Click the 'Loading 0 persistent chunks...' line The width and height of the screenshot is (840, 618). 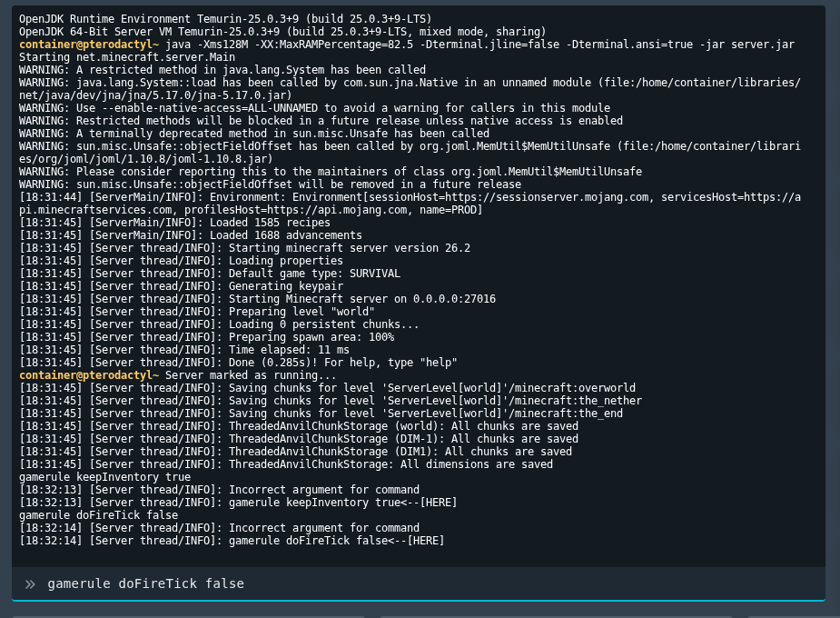pos(219,324)
